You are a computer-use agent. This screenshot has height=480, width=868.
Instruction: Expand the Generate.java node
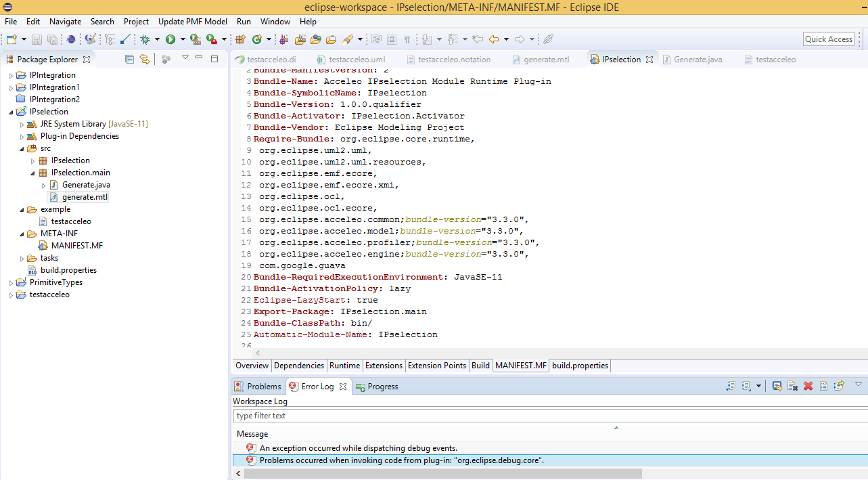pyautogui.click(x=43, y=185)
